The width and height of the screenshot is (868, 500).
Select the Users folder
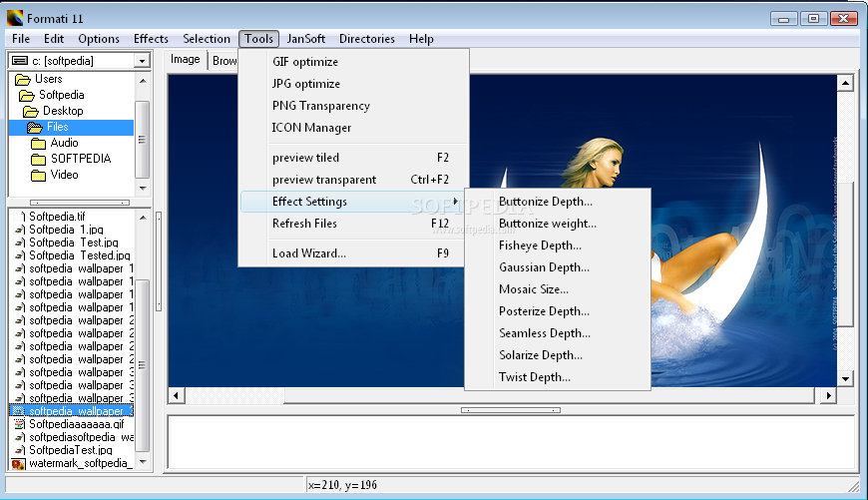click(48, 79)
